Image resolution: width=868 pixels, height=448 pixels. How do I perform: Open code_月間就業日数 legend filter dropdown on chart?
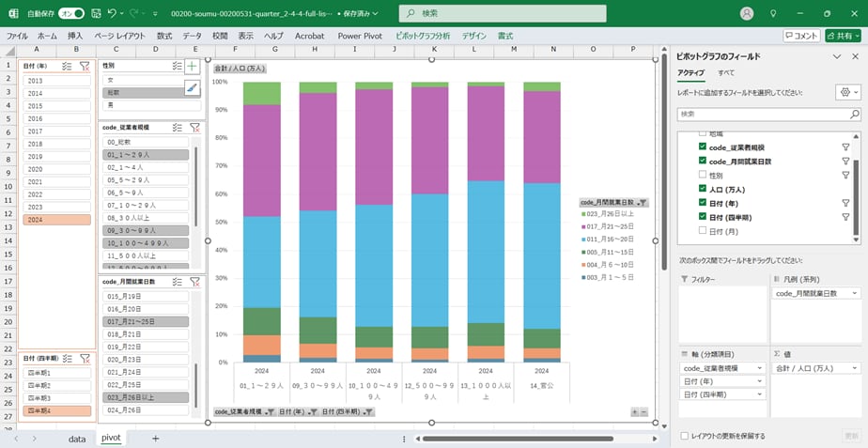[643, 202]
